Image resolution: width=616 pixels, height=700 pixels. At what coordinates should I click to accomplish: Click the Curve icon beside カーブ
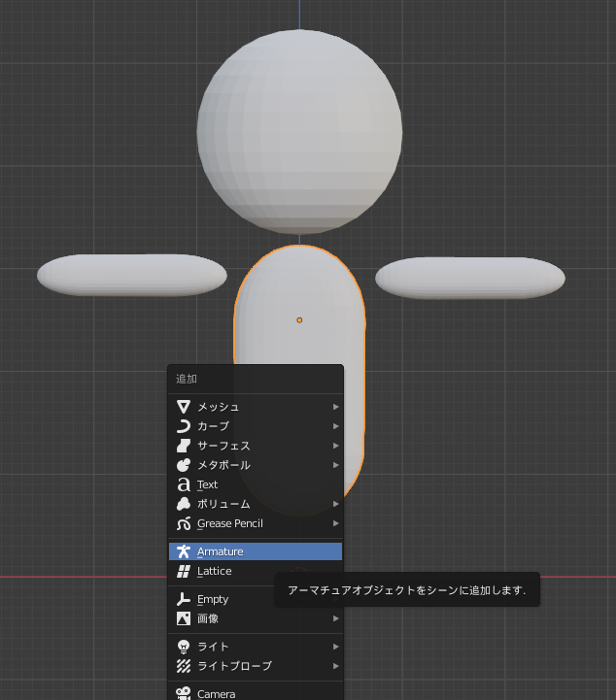coord(184,426)
